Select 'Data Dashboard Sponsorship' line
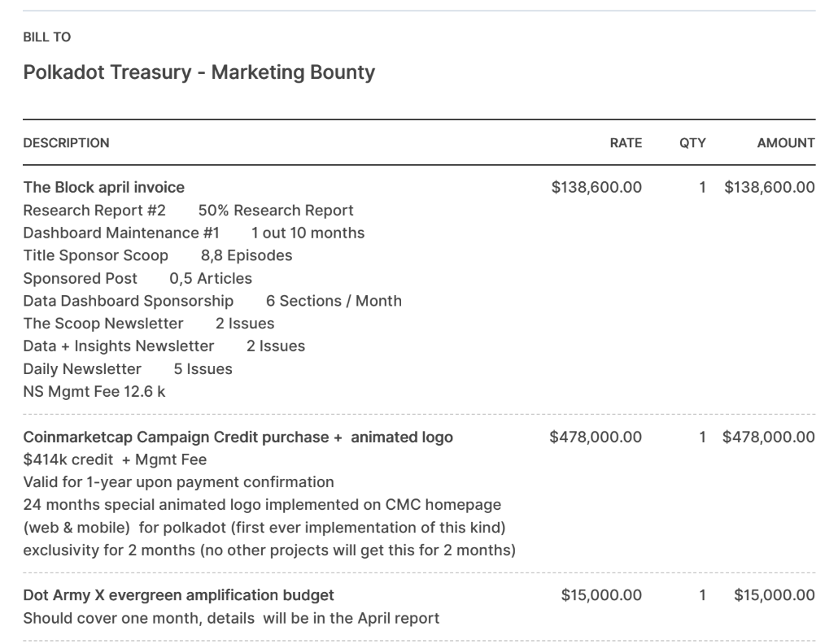838x644 pixels. (129, 301)
